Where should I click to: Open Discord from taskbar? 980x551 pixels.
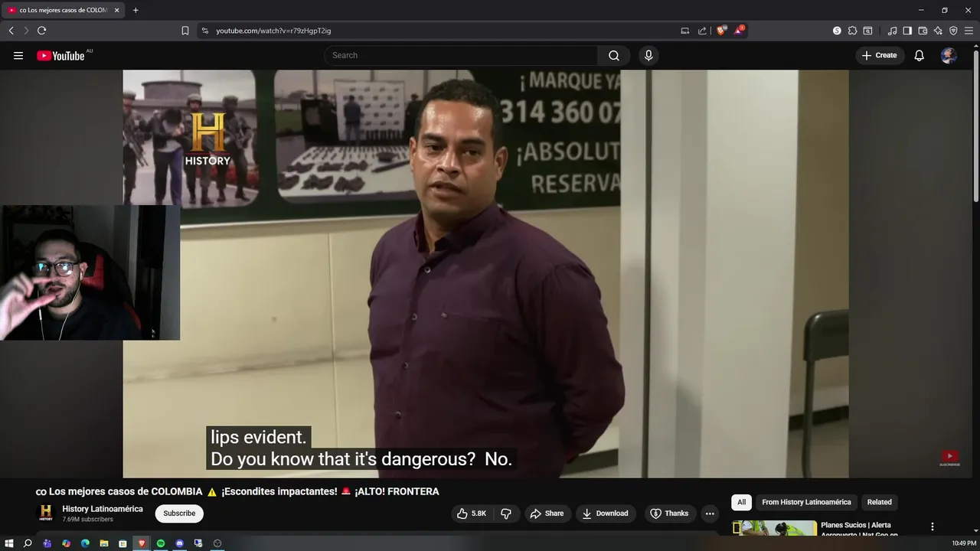(180, 543)
